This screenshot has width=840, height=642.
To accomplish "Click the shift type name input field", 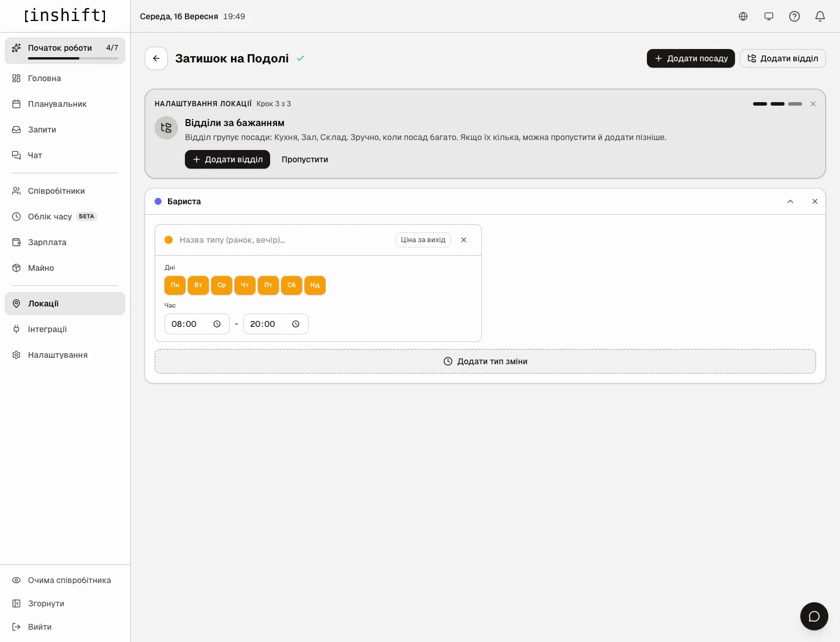I will (285, 240).
